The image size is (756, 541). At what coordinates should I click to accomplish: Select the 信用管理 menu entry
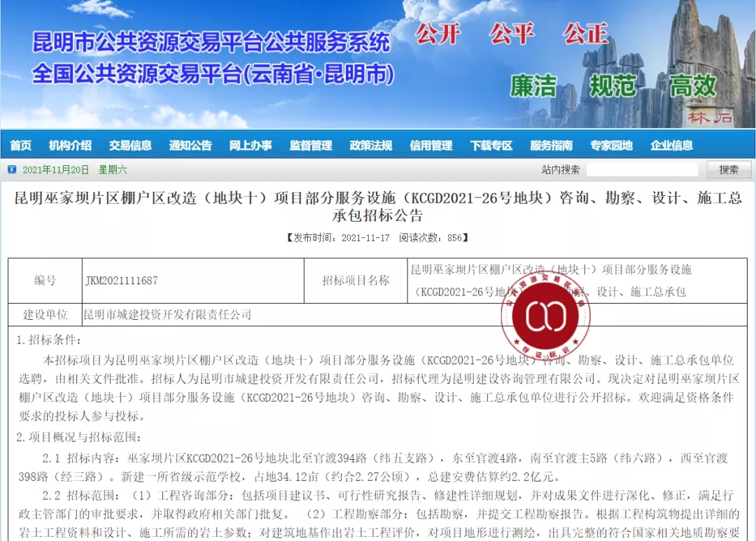431,146
